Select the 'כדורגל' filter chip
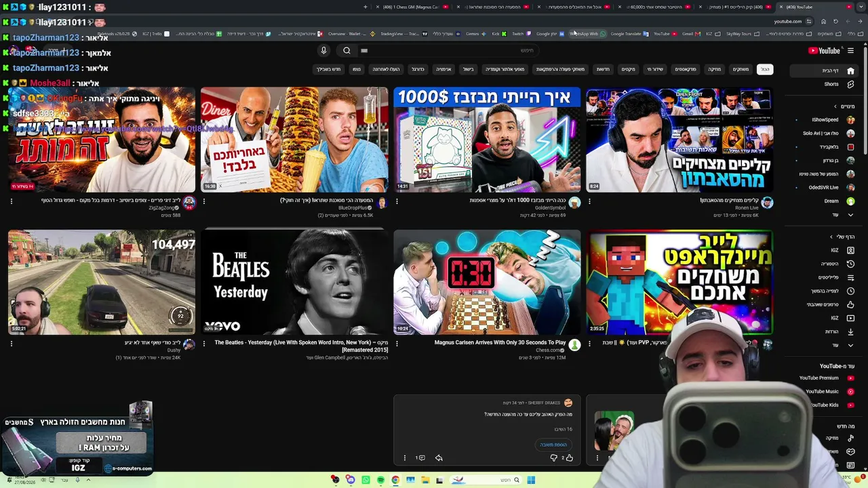The height and width of the screenshot is (488, 868). coord(418,69)
